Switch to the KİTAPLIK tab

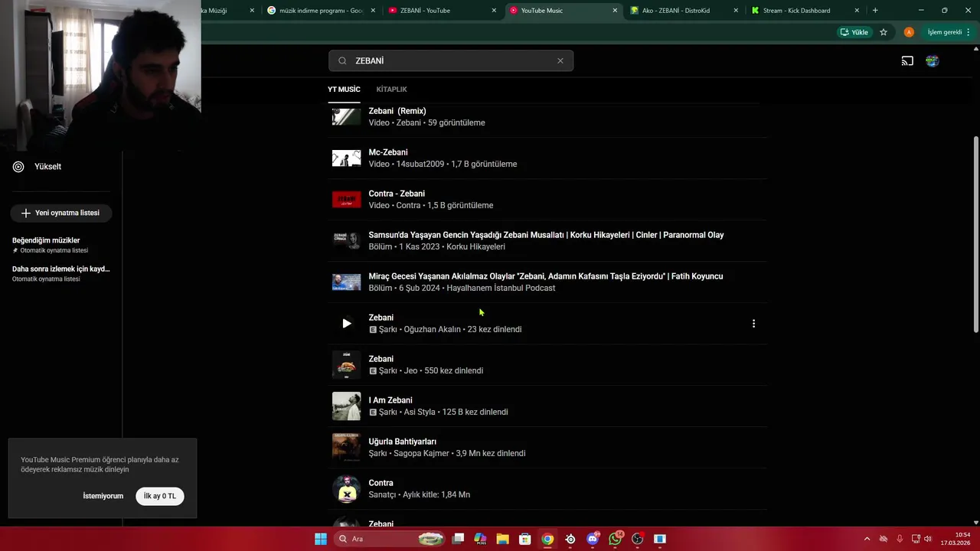(391, 90)
